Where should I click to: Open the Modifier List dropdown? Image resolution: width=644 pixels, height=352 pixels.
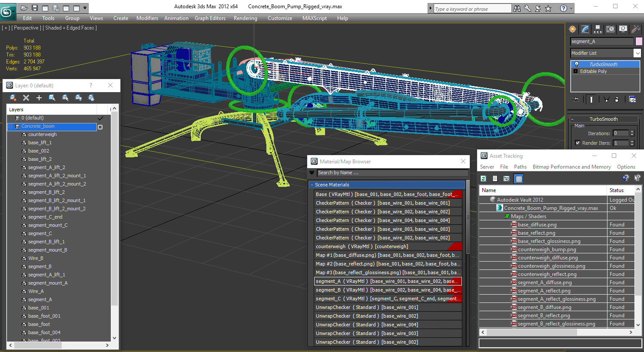pyautogui.click(x=637, y=53)
